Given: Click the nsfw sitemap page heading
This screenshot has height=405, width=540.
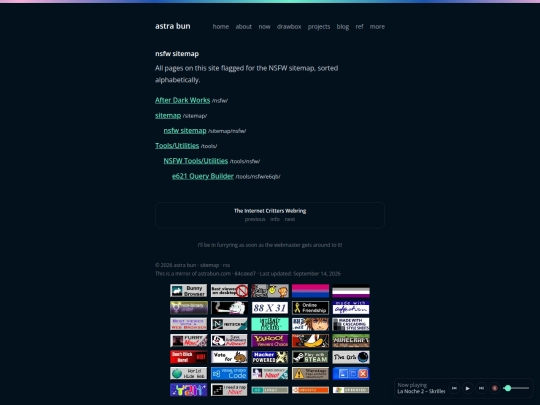Looking at the screenshot, I should 177,54.
